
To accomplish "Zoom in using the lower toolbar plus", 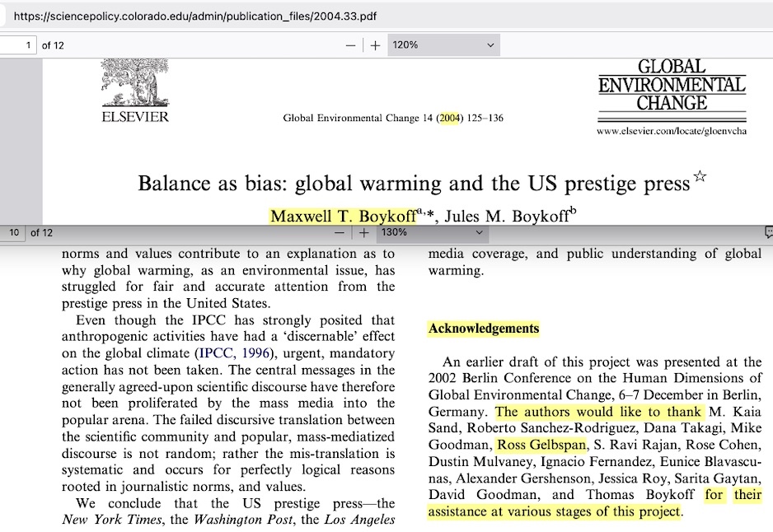I will [x=364, y=233].
